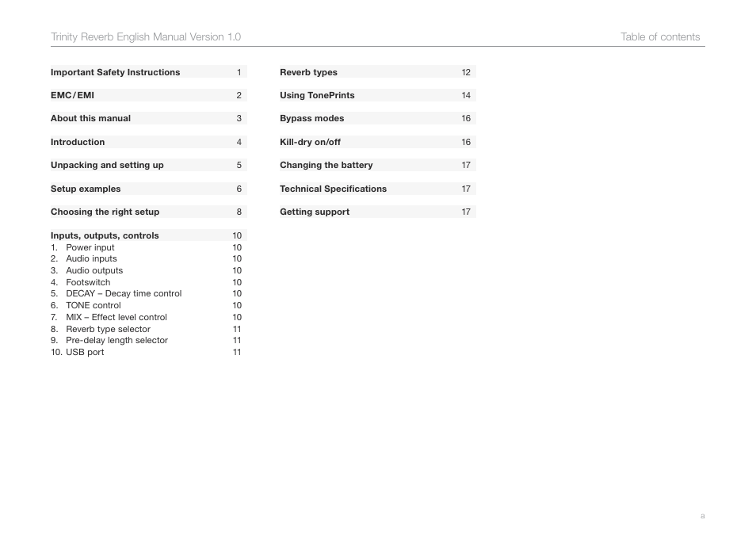Click page number 6 beside Setup examples

pos(239,189)
